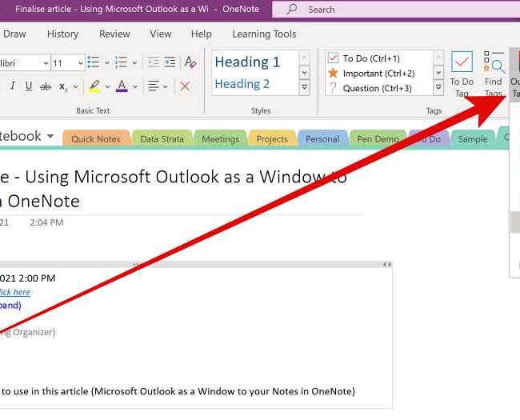Expand highlight color options
520x420 pixels.
(107, 86)
